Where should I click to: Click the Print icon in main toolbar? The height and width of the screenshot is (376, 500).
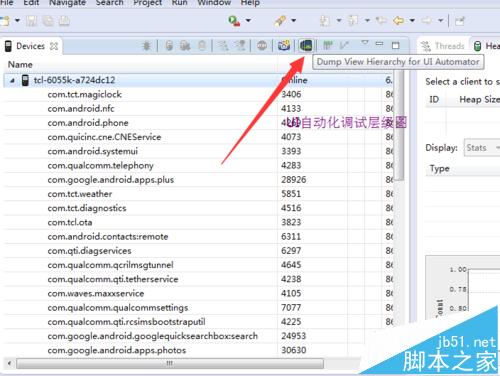point(64,21)
